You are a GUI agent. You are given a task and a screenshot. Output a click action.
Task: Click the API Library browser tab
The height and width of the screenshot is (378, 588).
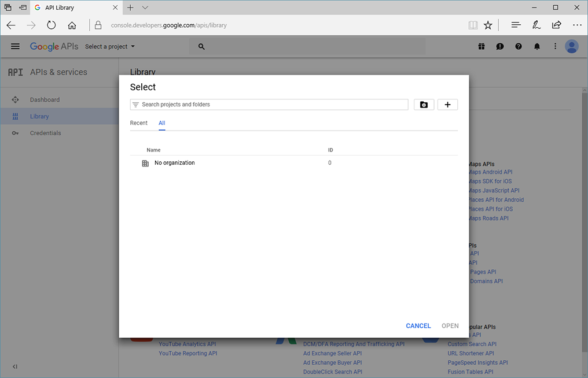coord(75,8)
